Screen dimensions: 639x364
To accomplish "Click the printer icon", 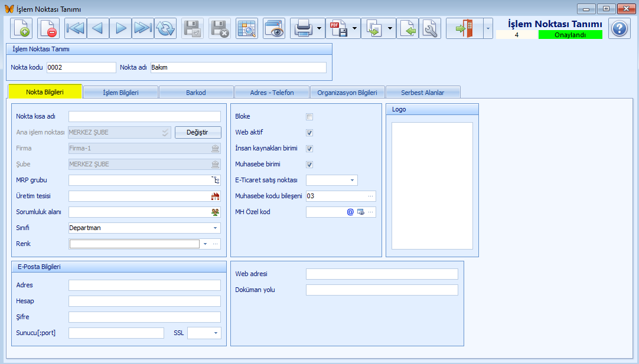I will point(303,28).
